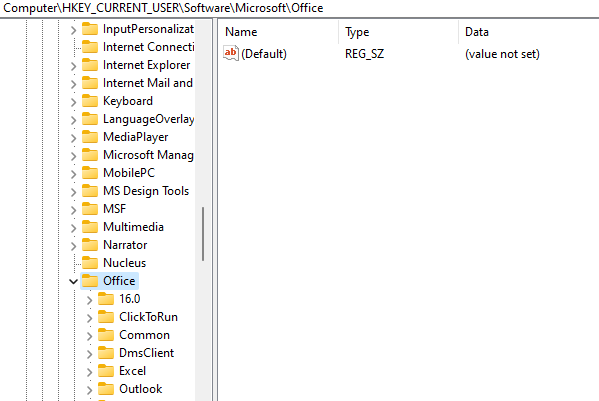Click the Multimedia folder icon
Image resolution: width=599 pixels, height=401 pixels.
click(x=90, y=227)
